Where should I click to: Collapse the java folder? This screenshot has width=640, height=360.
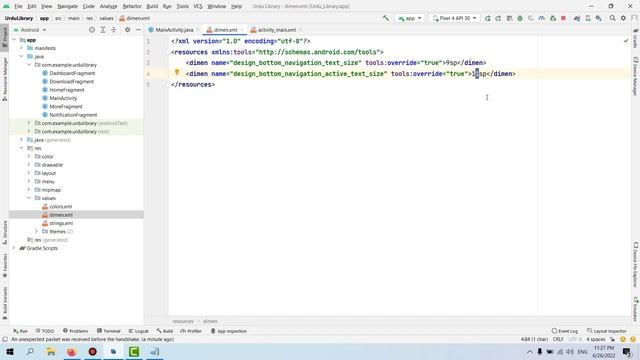click(22, 56)
